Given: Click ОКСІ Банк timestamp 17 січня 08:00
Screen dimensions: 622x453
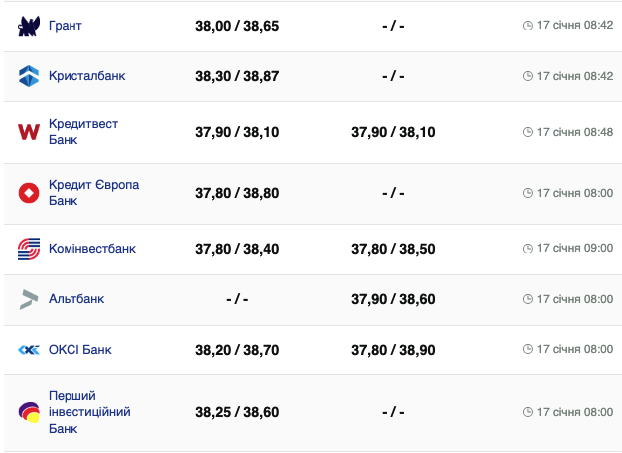Looking at the screenshot, I should pos(574,350).
